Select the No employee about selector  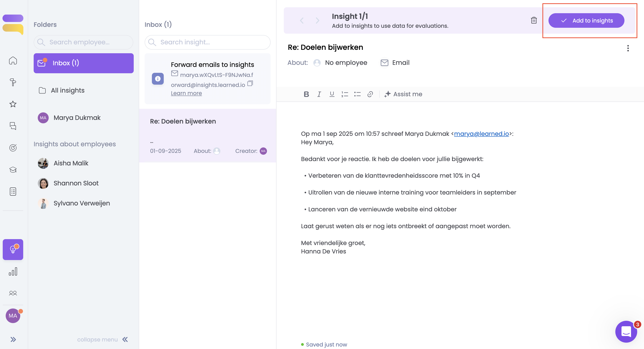point(340,63)
